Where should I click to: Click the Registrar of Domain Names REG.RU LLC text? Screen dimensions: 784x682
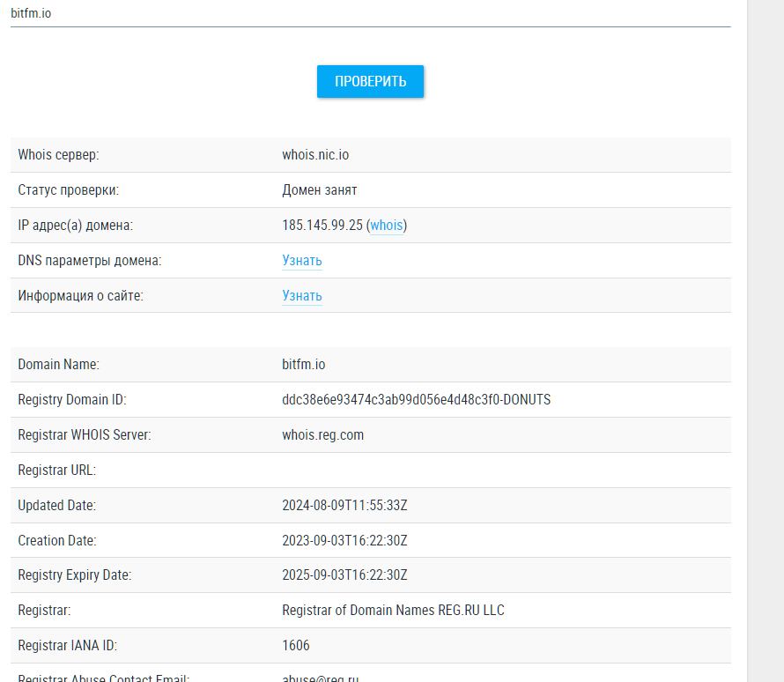click(x=393, y=610)
